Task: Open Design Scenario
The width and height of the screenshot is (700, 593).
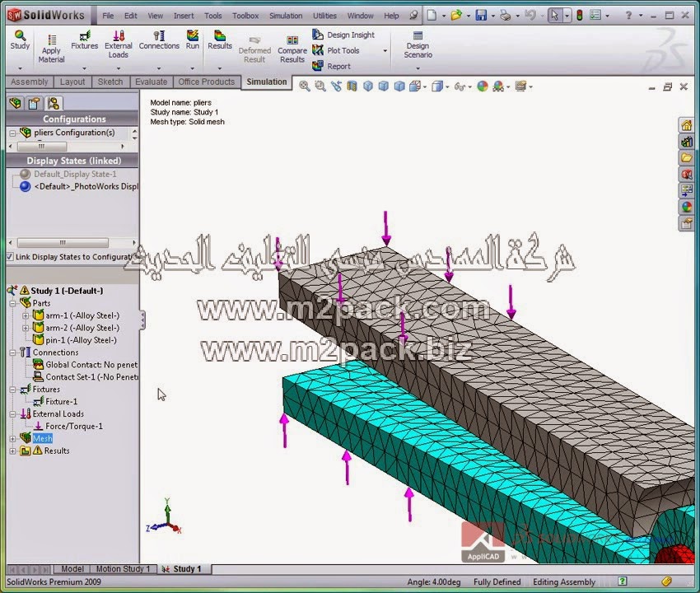Action: coord(418,44)
